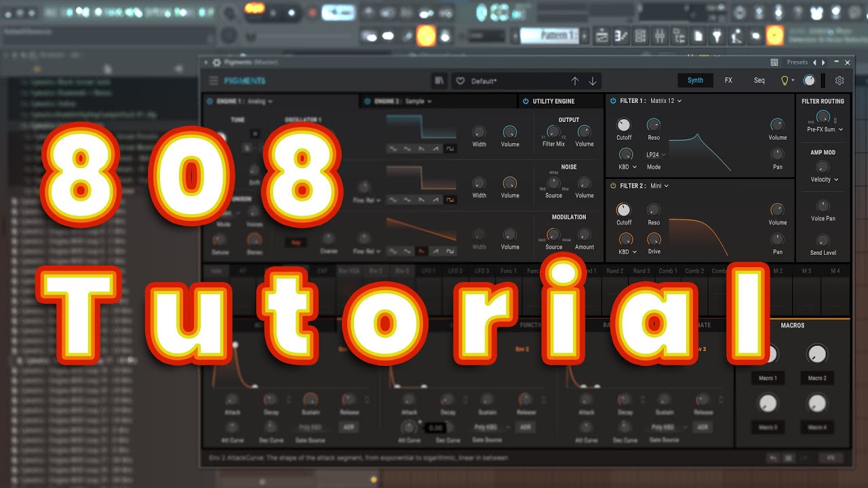
Task: Switch to the Seq tab
Action: 759,81
